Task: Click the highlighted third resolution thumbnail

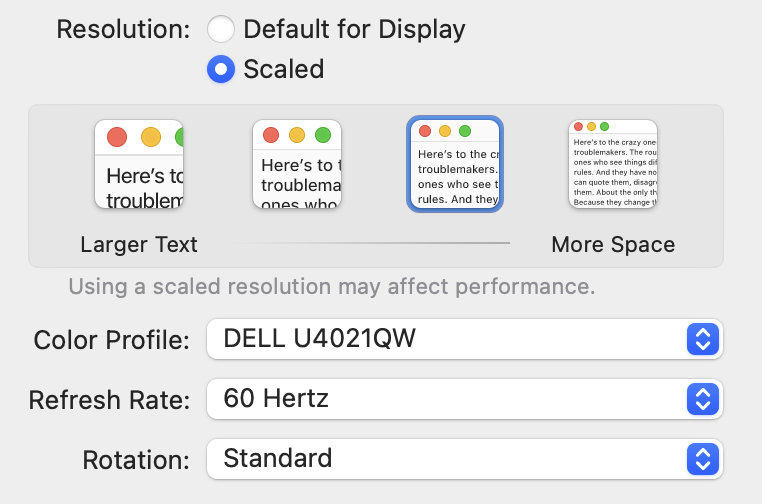Action: (x=455, y=164)
